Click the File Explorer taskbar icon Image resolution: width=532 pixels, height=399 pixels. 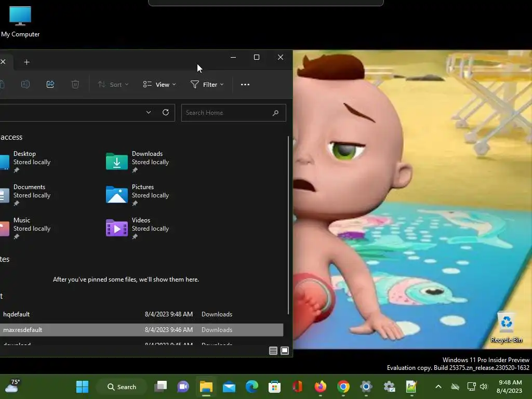click(206, 387)
